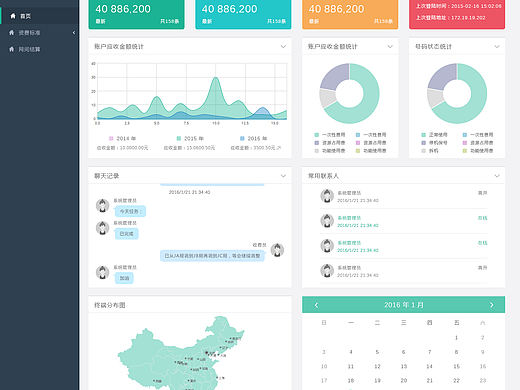Open the first green online contact name
Screen dimensions: 520x390
tap(349, 218)
